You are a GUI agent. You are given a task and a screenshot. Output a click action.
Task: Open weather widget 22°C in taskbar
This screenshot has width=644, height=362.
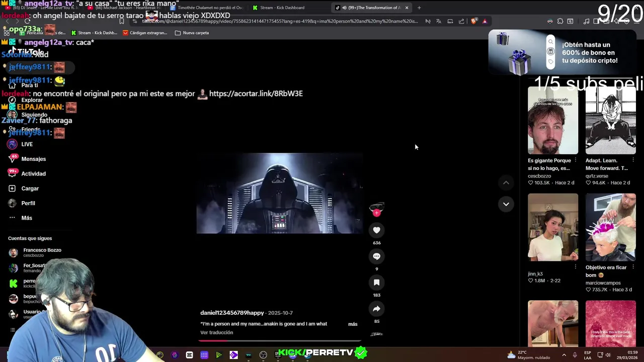[528, 355]
